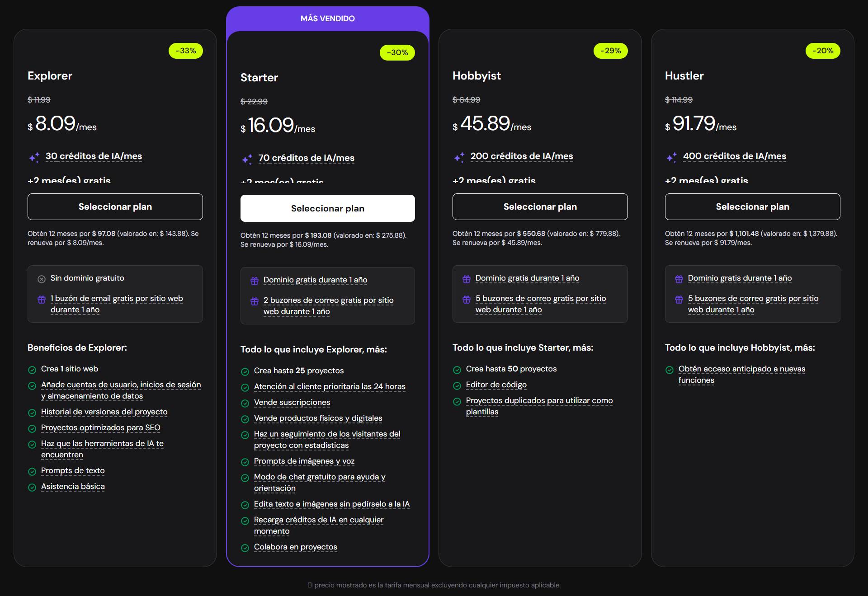Click the gift icon beside Starter free domain

pos(254,281)
